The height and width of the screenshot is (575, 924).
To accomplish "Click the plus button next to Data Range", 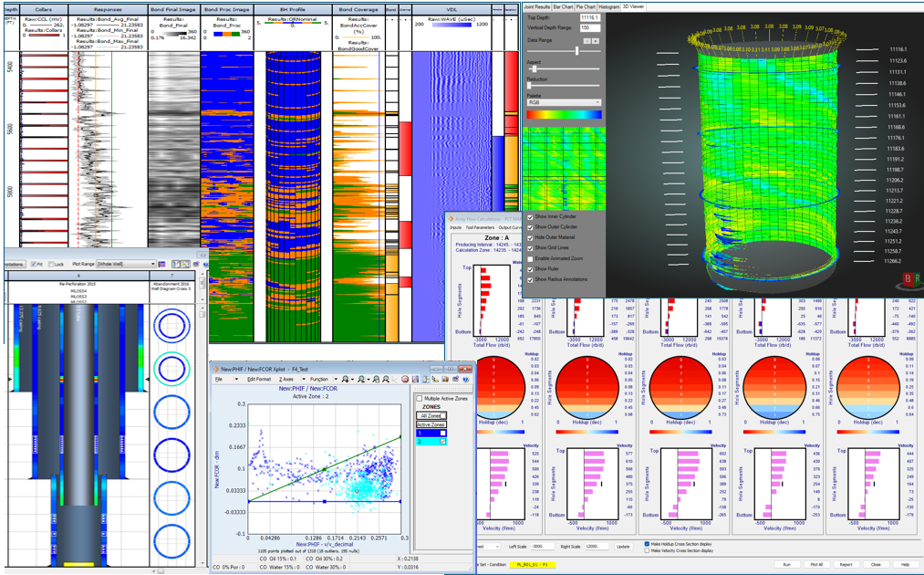I will coord(596,41).
